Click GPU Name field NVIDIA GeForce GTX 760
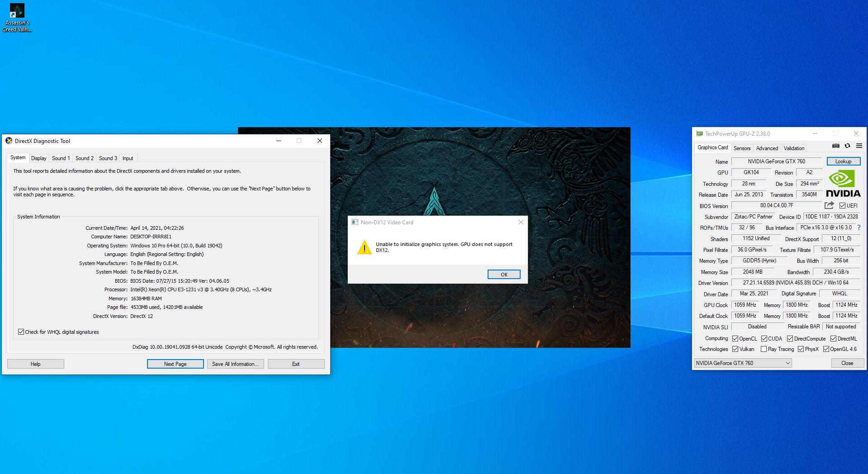Viewport: 868px width, 474px height. (x=777, y=161)
